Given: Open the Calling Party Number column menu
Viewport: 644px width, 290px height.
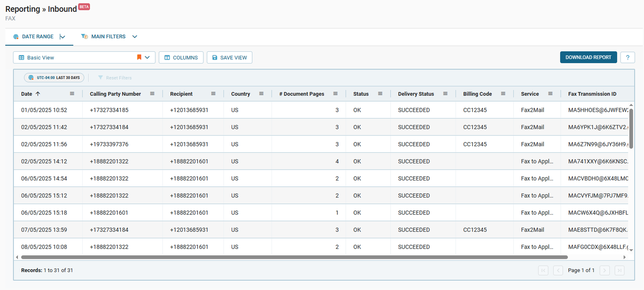Looking at the screenshot, I should coord(152,94).
